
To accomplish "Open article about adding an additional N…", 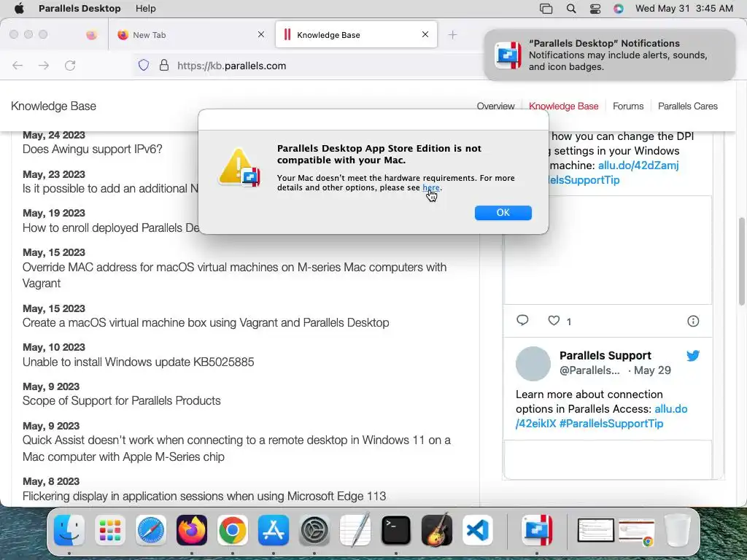I will [111, 189].
